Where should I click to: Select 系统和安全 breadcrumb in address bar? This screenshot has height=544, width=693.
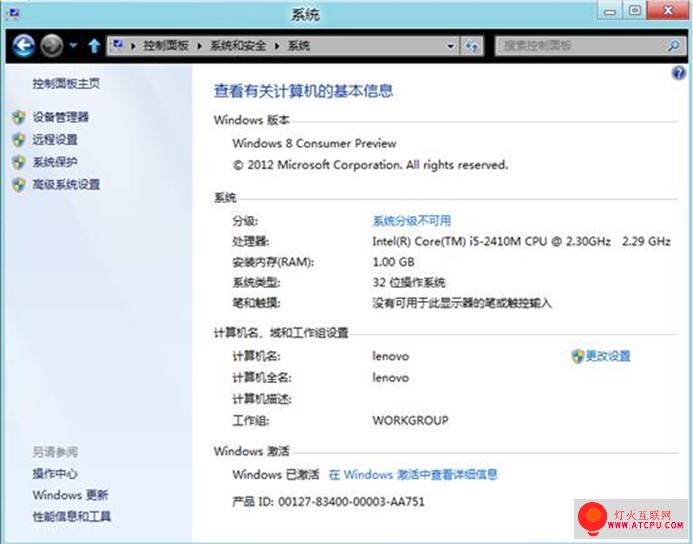click(x=238, y=46)
